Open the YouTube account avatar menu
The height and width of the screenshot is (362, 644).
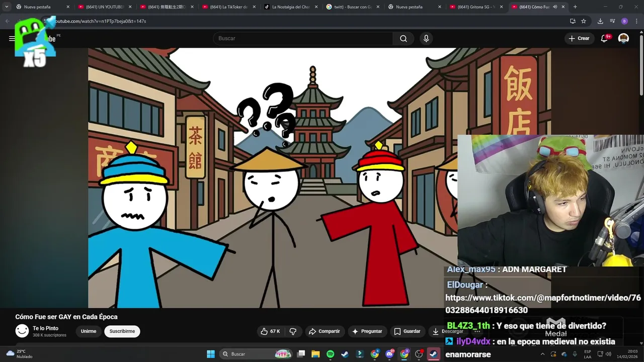point(623,38)
